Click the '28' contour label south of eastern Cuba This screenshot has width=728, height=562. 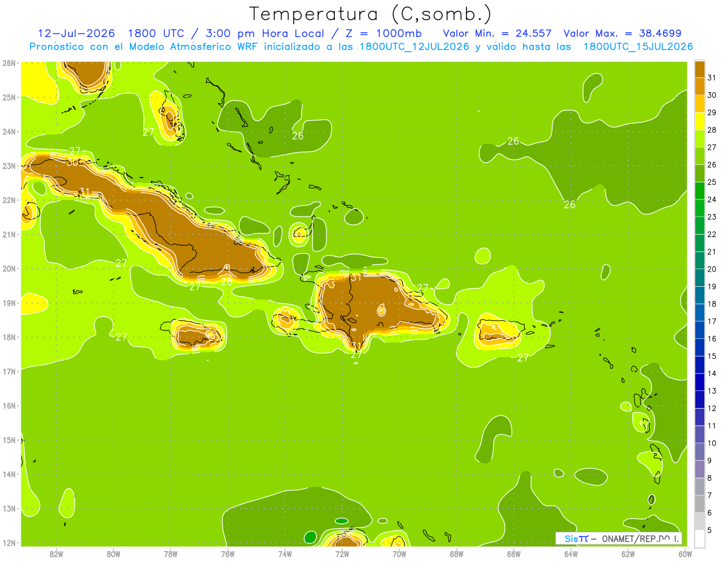pos(226,281)
